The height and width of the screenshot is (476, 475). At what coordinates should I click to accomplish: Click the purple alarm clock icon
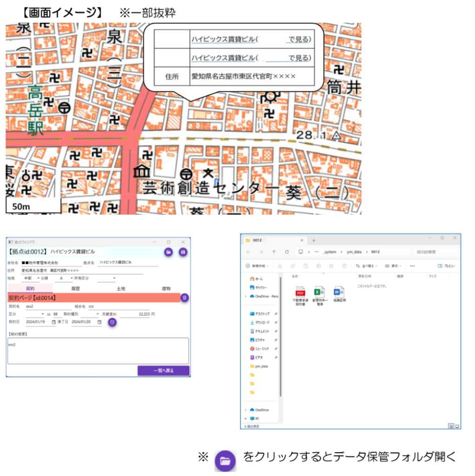click(112, 322)
